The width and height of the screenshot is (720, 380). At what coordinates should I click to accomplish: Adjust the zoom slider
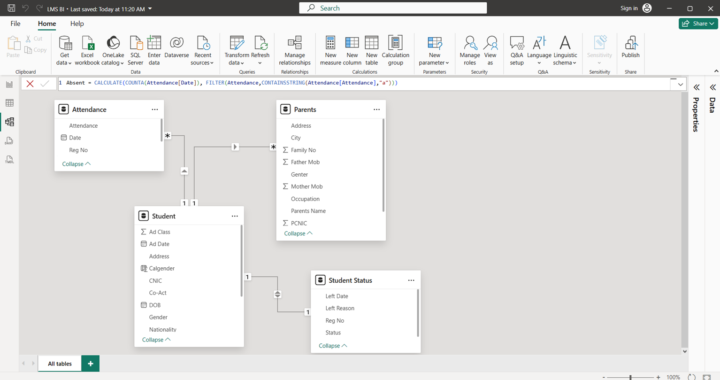pyautogui.click(x=630, y=377)
